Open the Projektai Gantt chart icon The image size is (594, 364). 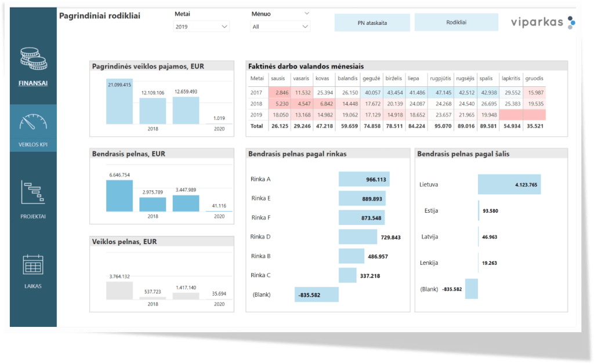pyautogui.click(x=33, y=192)
